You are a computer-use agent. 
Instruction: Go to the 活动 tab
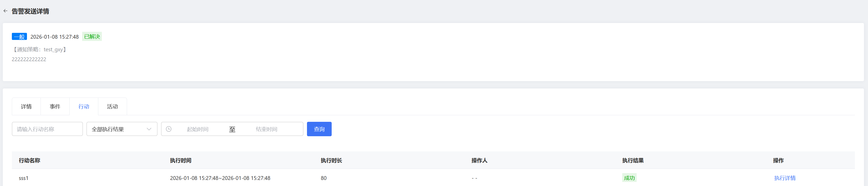point(112,107)
